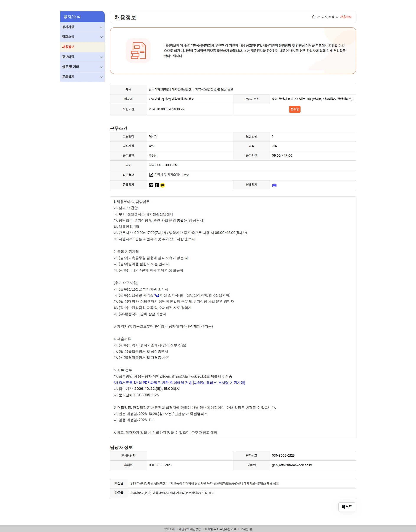Click the 전화번호 value 031-8005-2125
Screen dimensions: 416x532
pos(283,456)
